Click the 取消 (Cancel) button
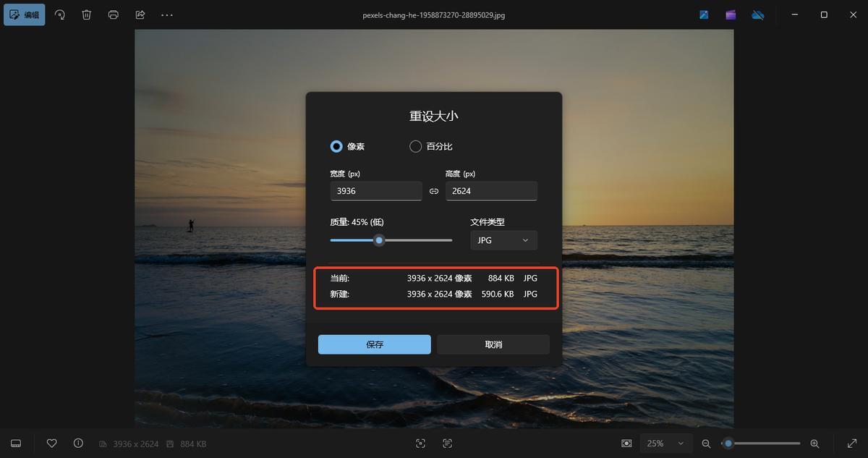Viewport: 868px width, 458px height. [493, 344]
